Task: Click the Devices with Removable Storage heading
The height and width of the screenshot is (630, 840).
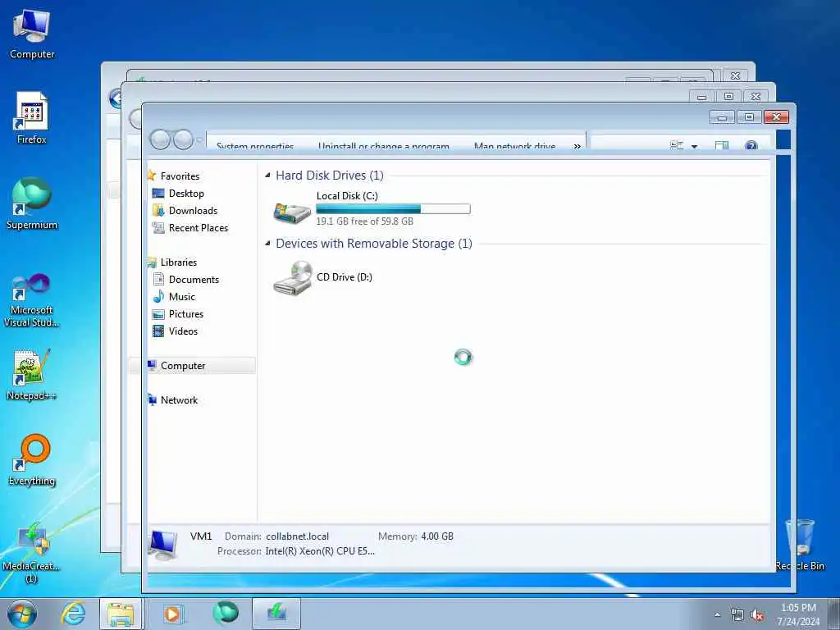Action: [x=374, y=243]
